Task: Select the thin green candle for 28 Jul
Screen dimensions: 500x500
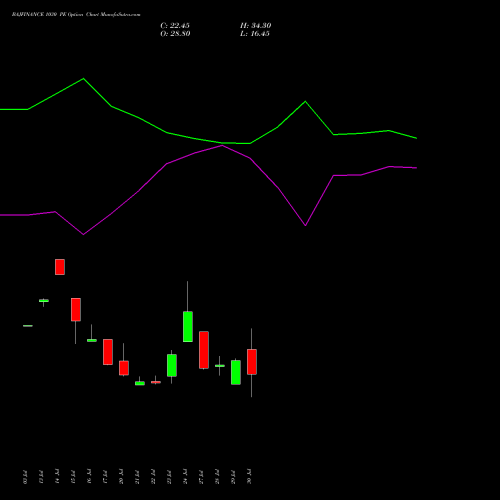Action: (x=220, y=366)
